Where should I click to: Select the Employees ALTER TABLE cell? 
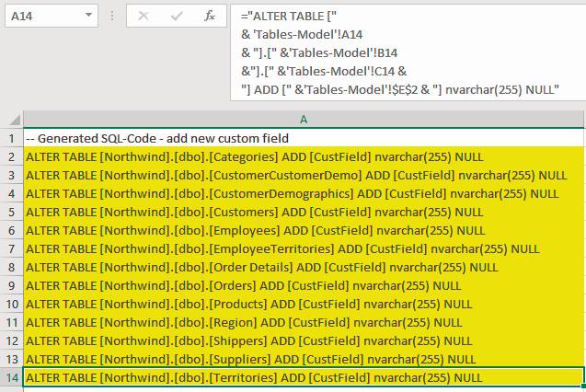(x=304, y=230)
